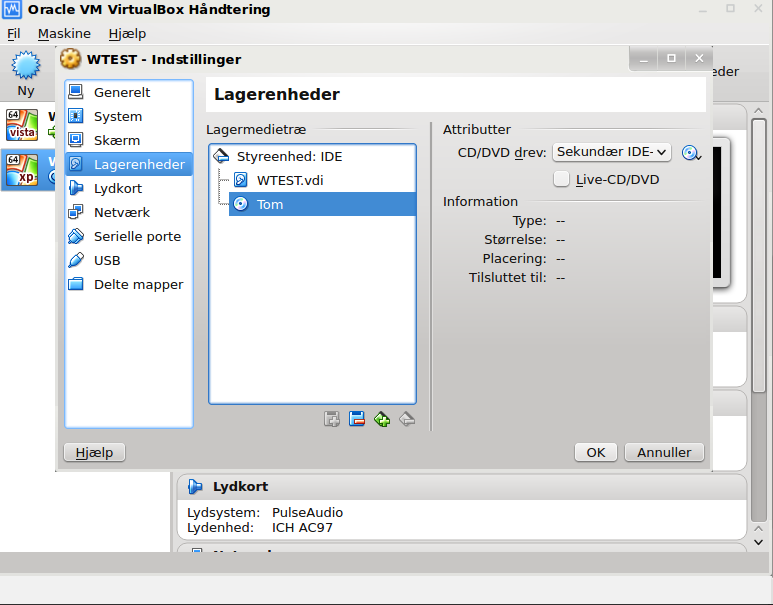
Task: Click the Delte mapper folder icon
Action: click(x=76, y=284)
